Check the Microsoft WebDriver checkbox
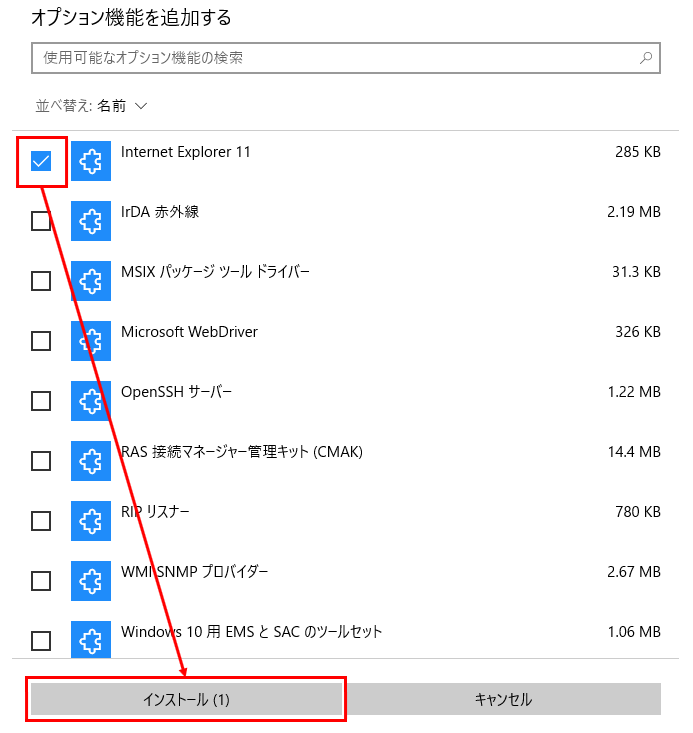 coord(41,341)
